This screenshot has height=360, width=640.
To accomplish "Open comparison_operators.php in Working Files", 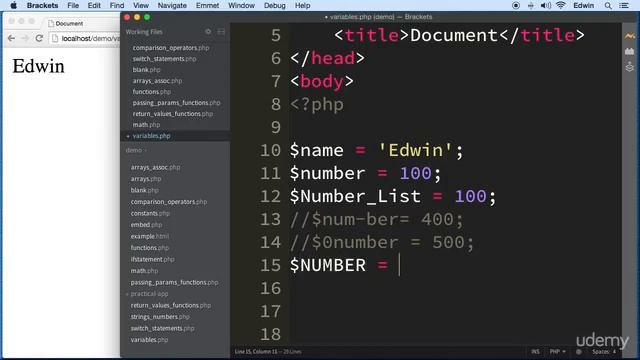I will click(171, 48).
